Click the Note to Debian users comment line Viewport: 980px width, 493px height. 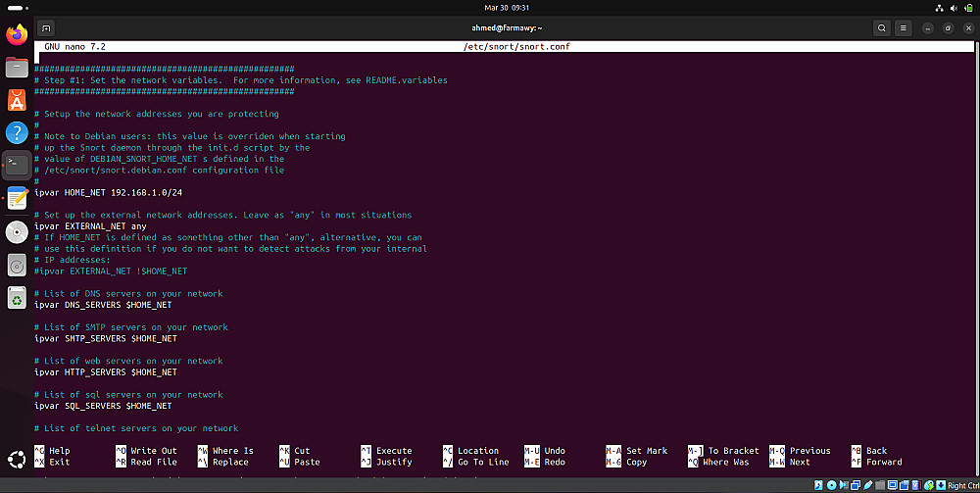190,136
